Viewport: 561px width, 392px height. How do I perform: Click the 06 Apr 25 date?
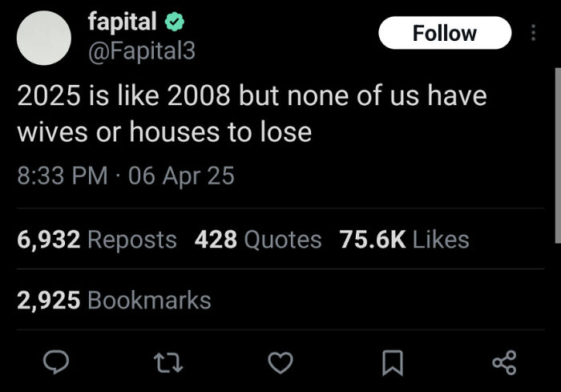point(181,175)
